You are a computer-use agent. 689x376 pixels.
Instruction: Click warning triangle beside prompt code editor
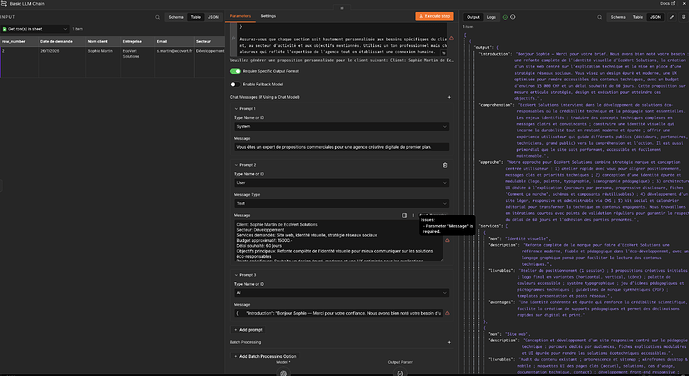pyautogui.click(x=451, y=38)
